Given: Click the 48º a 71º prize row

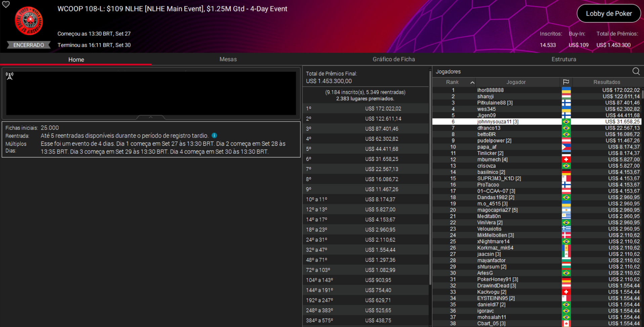Looking at the screenshot, I should tap(366, 260).
